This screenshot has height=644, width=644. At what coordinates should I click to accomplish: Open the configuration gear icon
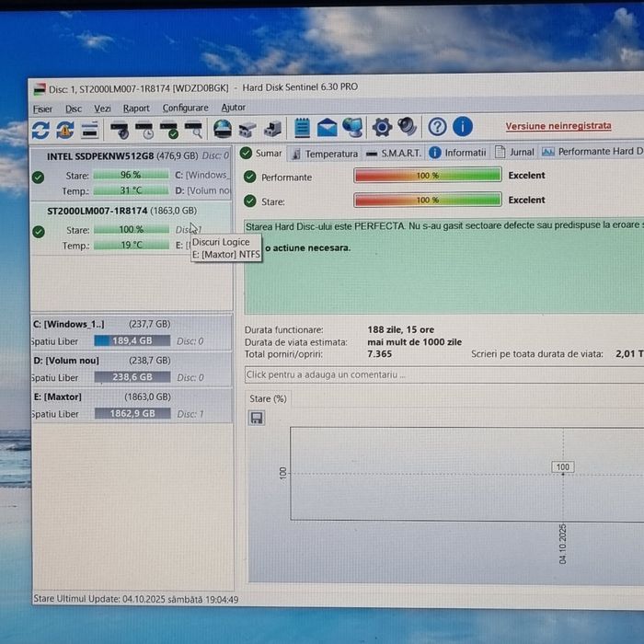382,127
